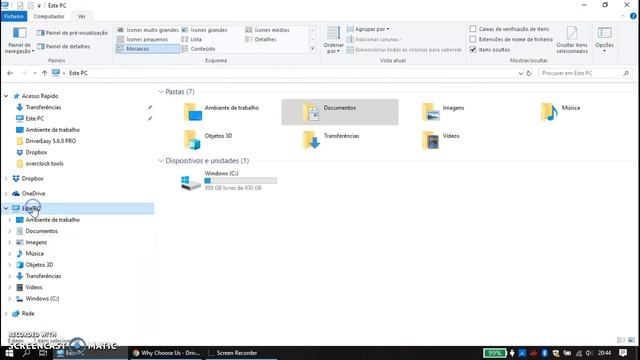
Task: Collapse Dispositivos e unidades group
Action: coord(161,161)
